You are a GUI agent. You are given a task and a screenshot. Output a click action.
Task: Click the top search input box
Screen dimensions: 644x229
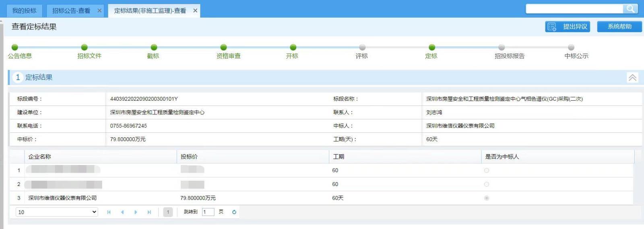tap(574, 9)
